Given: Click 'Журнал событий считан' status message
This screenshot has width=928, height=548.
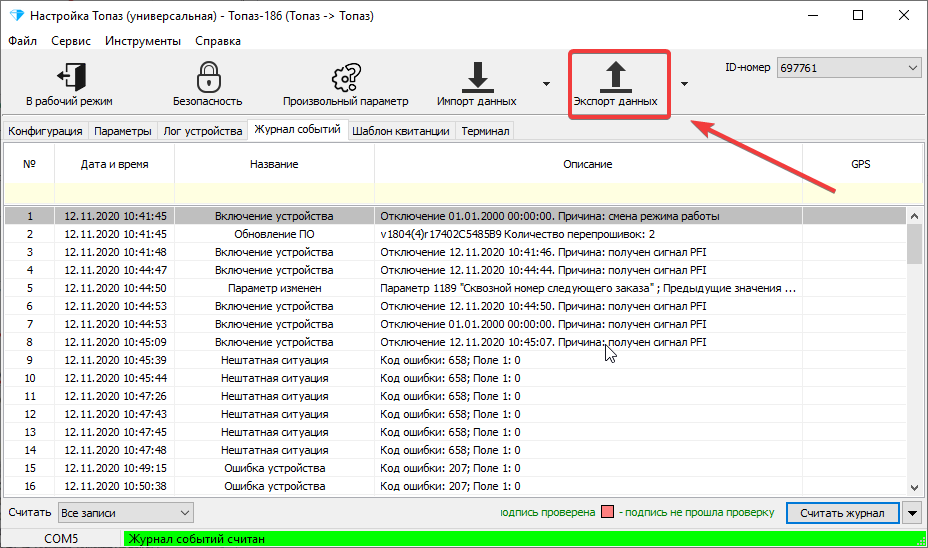Looking at the screenshot, I should click(x=196, y=539).
